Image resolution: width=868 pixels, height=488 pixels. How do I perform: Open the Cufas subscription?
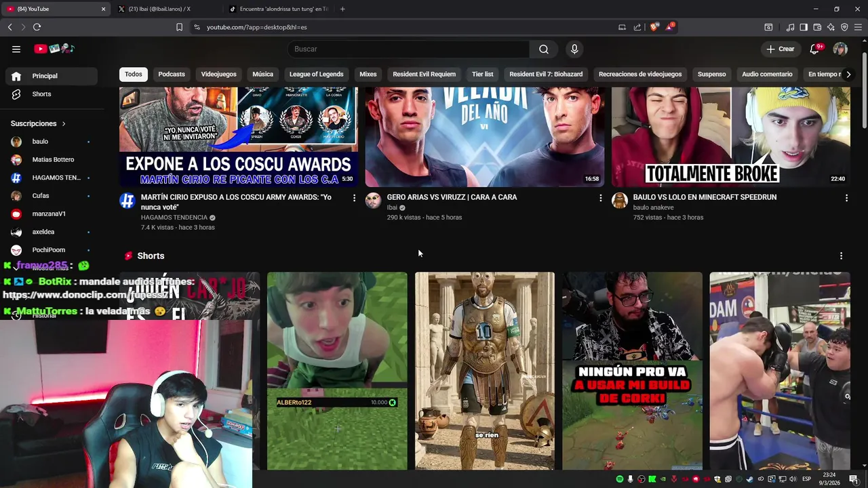point(52,196)
